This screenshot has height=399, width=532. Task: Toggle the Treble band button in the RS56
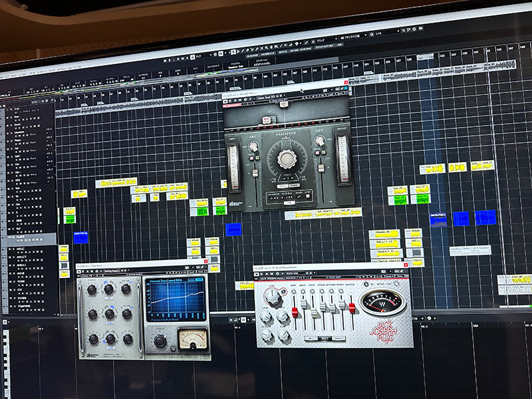[110, 323]
